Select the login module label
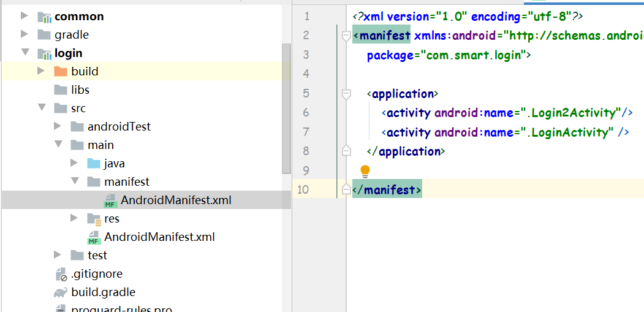This screenshot has width=644, height=312. pos(68,53)
